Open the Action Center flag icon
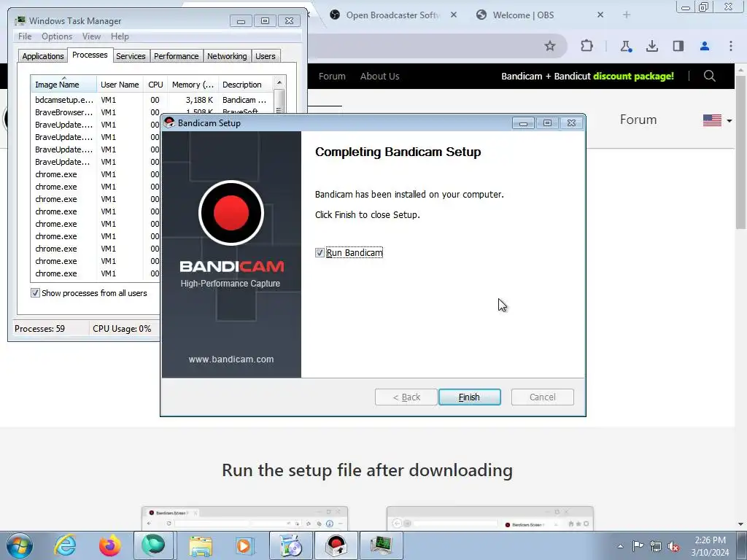Screen dimensions: 747x560 pos(638,545)
